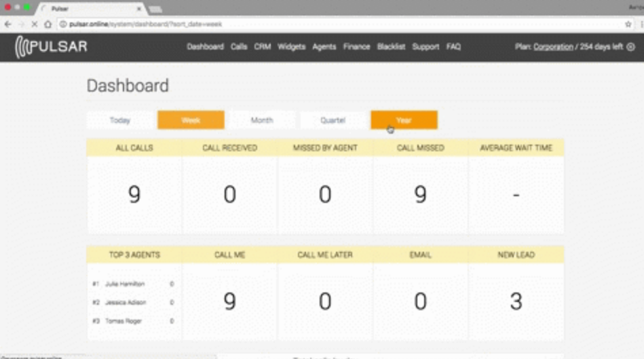Screen dimensions: 644x359
Task: Bookmark page with the star icon
Action: tap(628, 24)
